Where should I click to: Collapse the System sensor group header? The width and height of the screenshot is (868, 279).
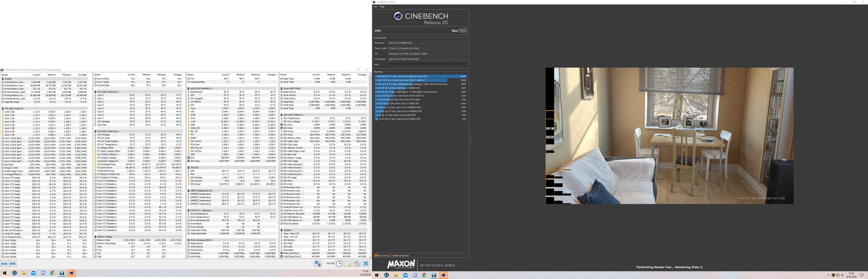point(8,79)
